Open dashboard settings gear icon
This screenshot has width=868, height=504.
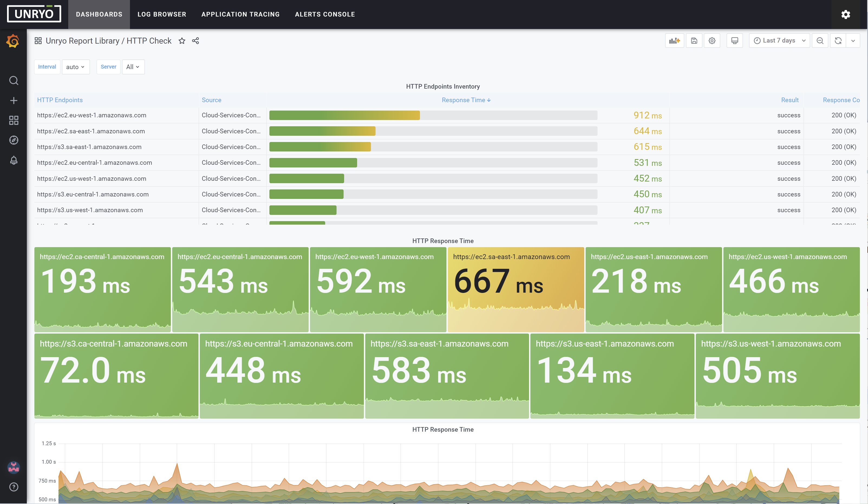pyautogui.click(x=712, y=41)
